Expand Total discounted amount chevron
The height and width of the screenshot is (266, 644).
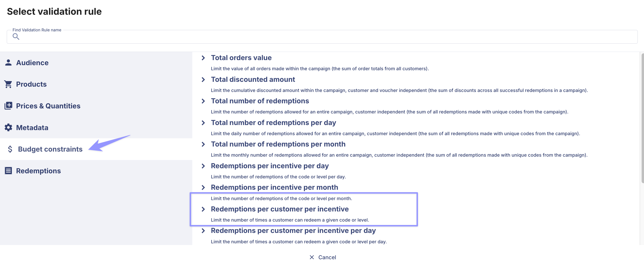point(203,79)
